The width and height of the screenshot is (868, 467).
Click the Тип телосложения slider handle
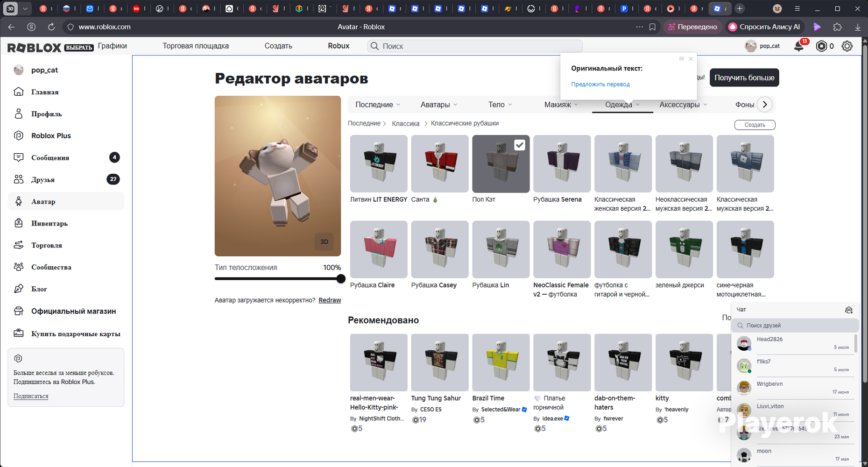341,279
